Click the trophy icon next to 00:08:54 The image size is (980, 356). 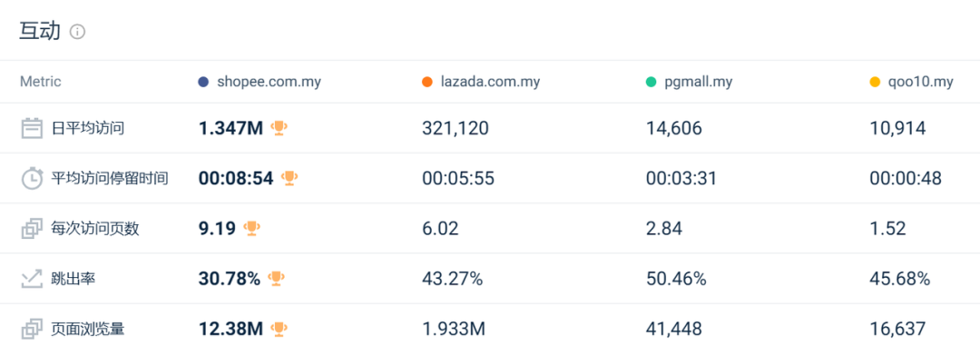[x=289, y=178]
